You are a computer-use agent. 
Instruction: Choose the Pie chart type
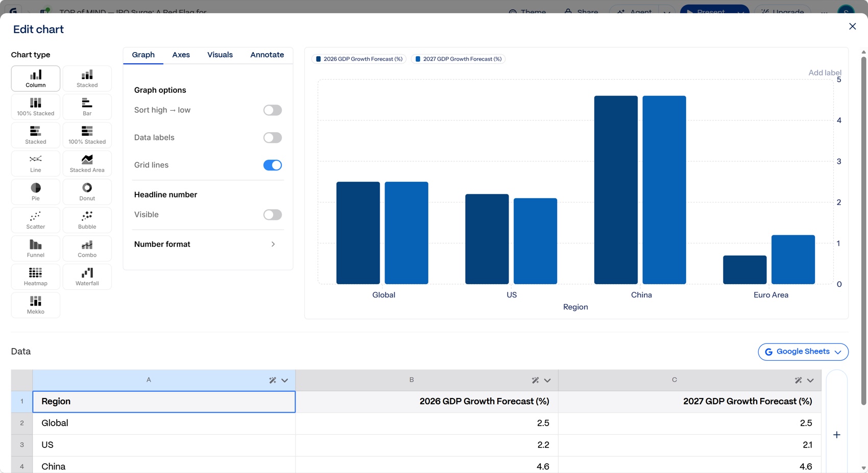tap(36, 192)
